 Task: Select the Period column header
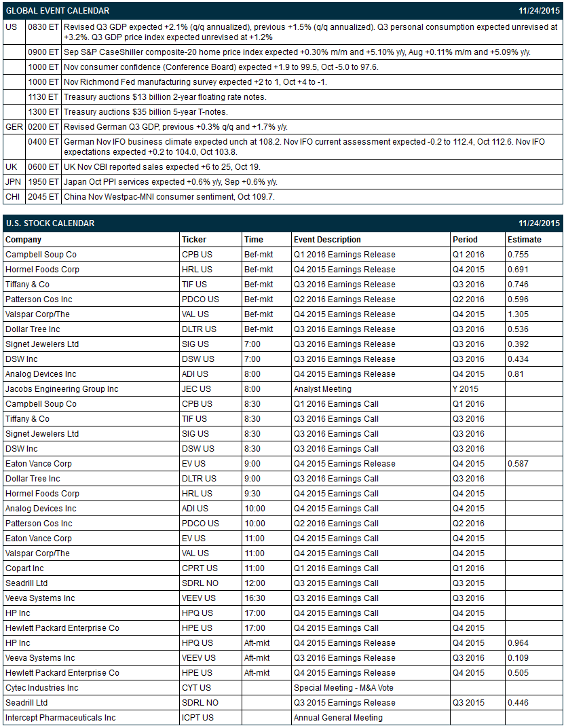pos(465,240)
